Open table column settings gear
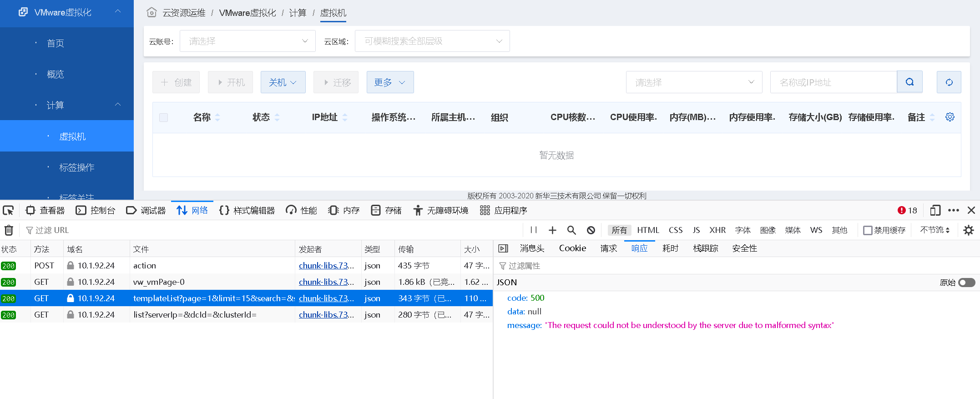 click(x=950, y=117)
